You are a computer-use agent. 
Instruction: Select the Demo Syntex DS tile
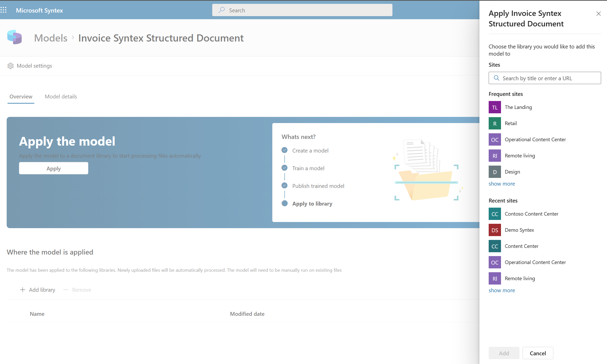[495, 230]
